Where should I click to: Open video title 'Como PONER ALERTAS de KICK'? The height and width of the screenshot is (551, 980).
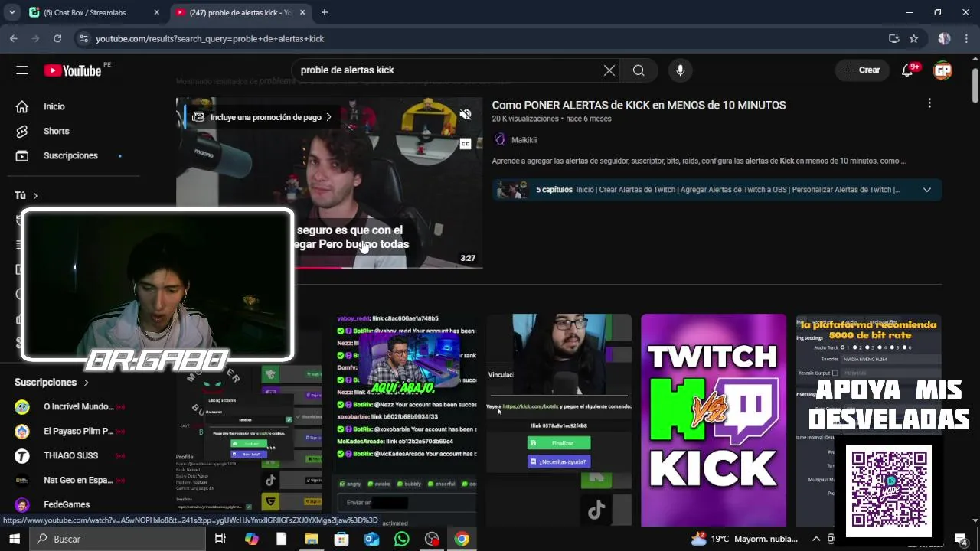tap(639, 105)
